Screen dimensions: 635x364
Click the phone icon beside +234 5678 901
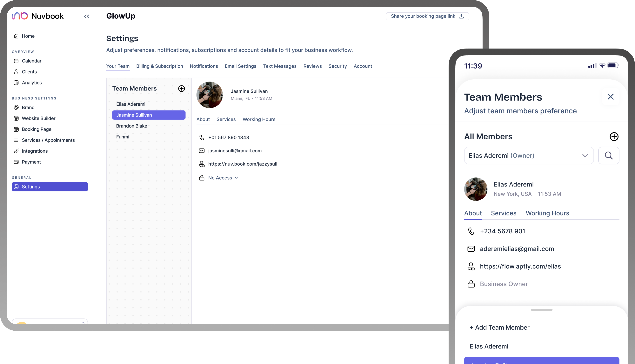point(471,231)
